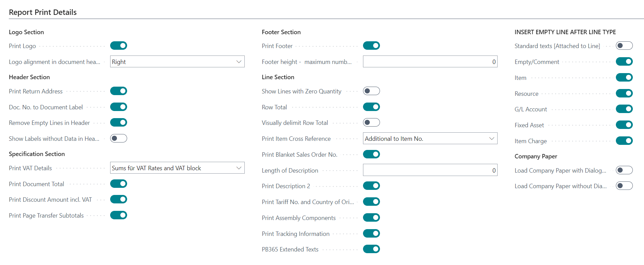Enable Visually delimit Row Total
Viewport: 644px width, 265px height.
tap(371, 123)
